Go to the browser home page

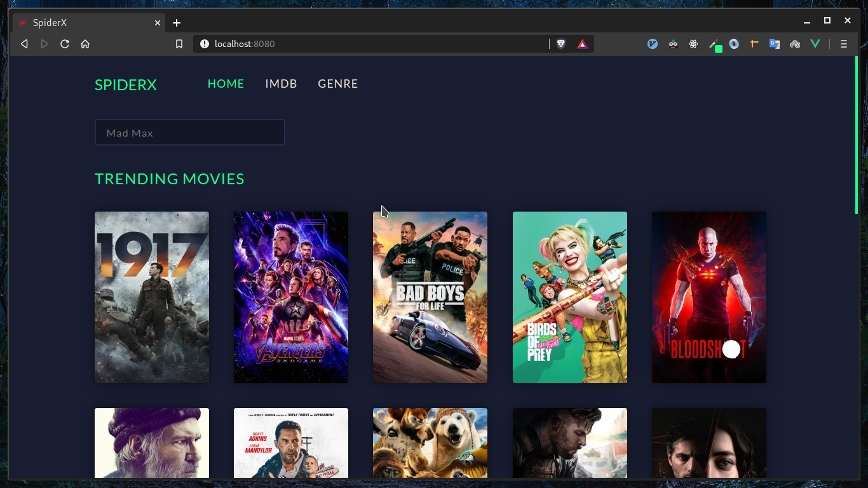[x=85, y=44]
